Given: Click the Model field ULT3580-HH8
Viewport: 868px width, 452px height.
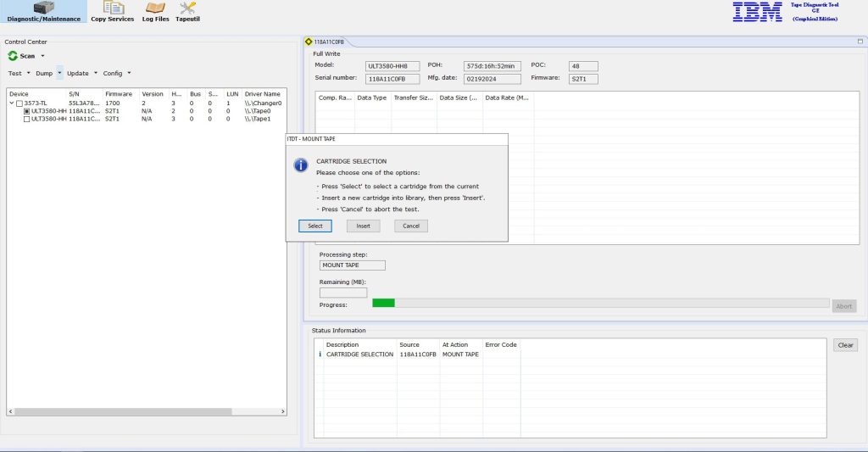Looking at the screenshot, I should tap(392, 66).
